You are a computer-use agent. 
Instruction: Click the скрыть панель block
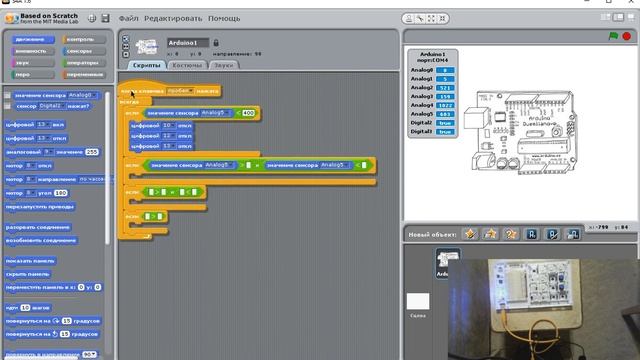[x=28, y=274]
